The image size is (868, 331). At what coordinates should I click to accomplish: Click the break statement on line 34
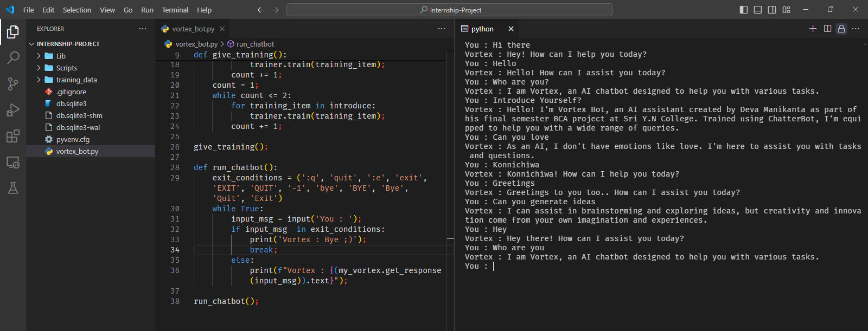point(263,250)
